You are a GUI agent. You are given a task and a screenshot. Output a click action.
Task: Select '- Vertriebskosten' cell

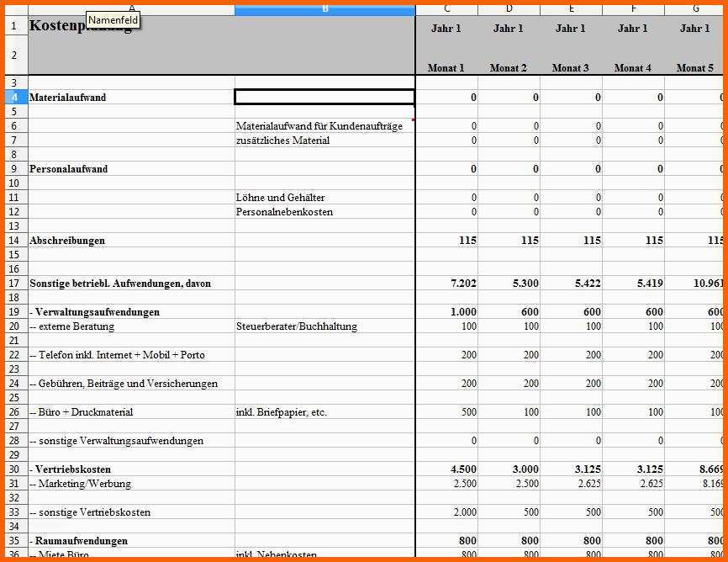(x=131, y=469)
